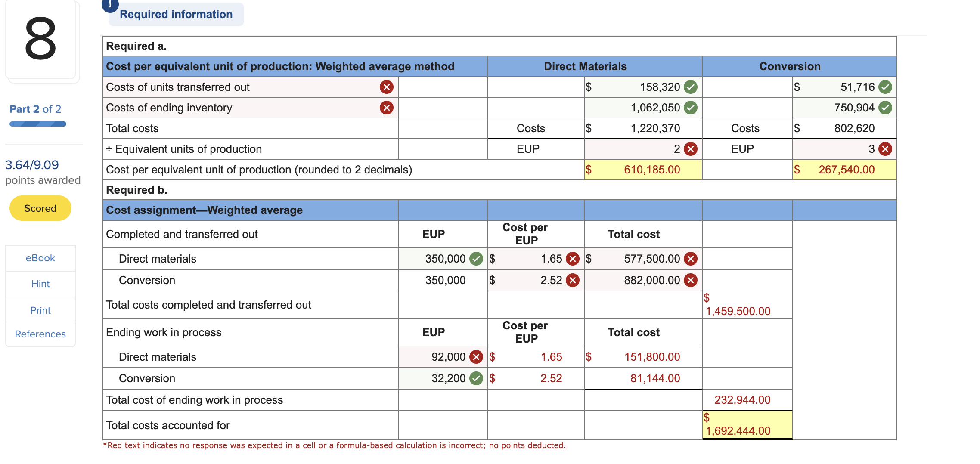Click the Required a. heading
This screenshot has width=980, height=464.
(x=136, y=46)
